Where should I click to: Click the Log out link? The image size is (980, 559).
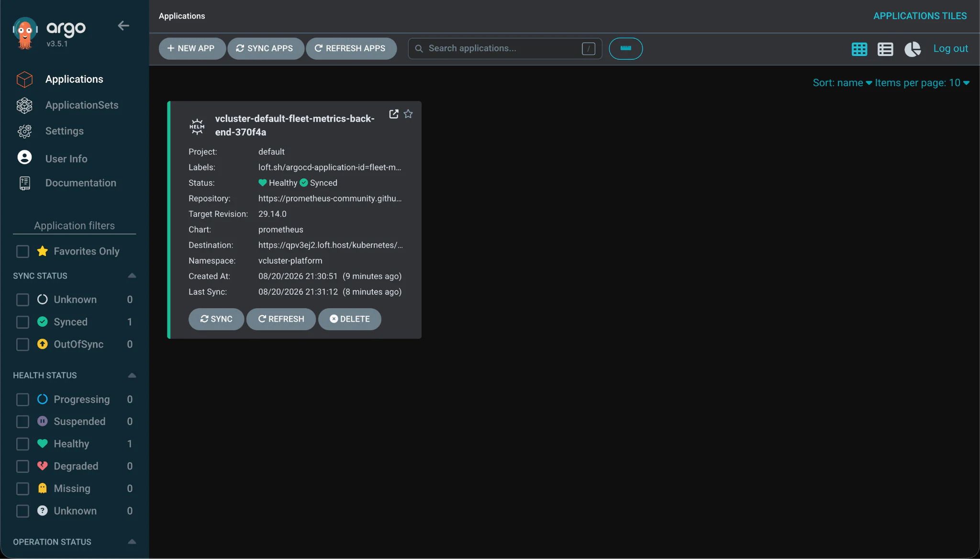950,49
